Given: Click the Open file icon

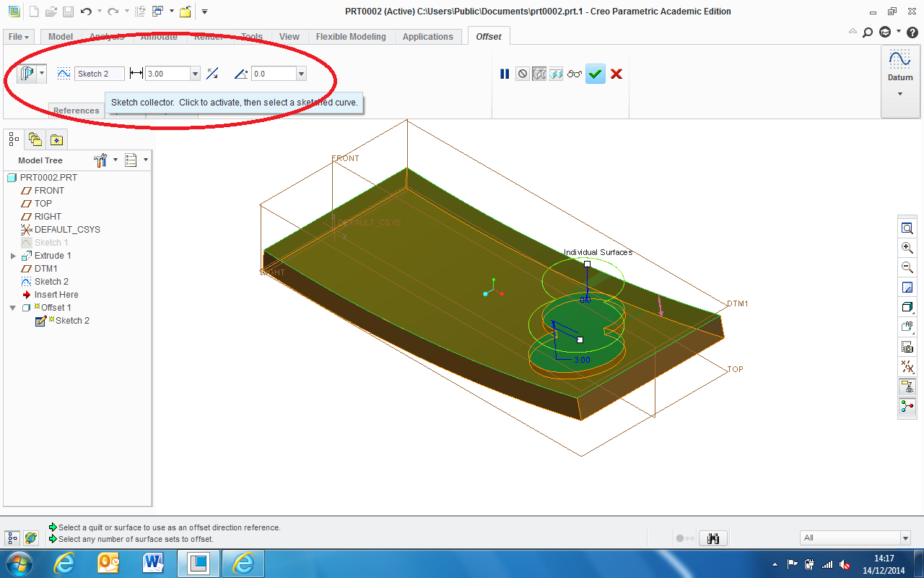Looking at the screenshot, I should tap(51, 12).
